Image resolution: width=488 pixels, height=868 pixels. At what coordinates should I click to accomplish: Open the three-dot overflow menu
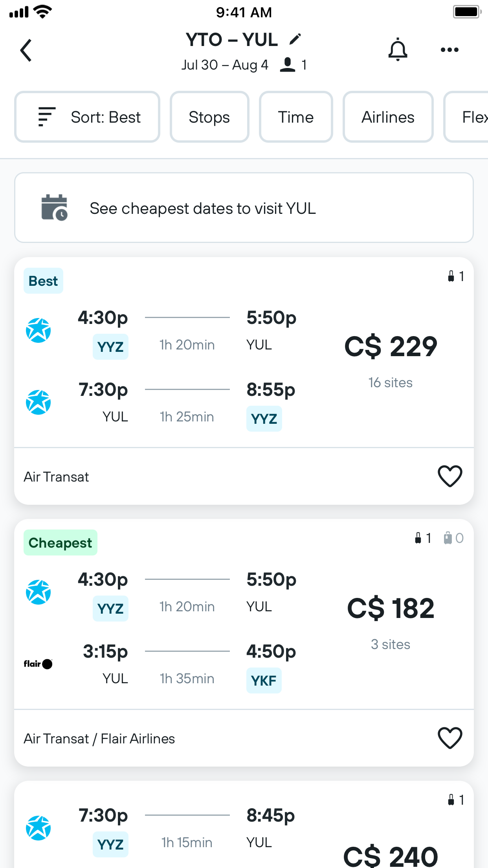(x=449, y=50)
